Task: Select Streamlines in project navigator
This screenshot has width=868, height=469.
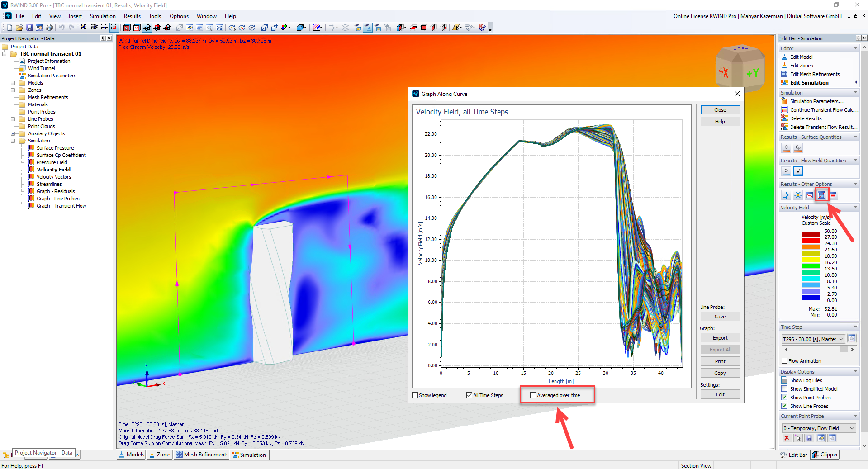Action: (49, 184)
